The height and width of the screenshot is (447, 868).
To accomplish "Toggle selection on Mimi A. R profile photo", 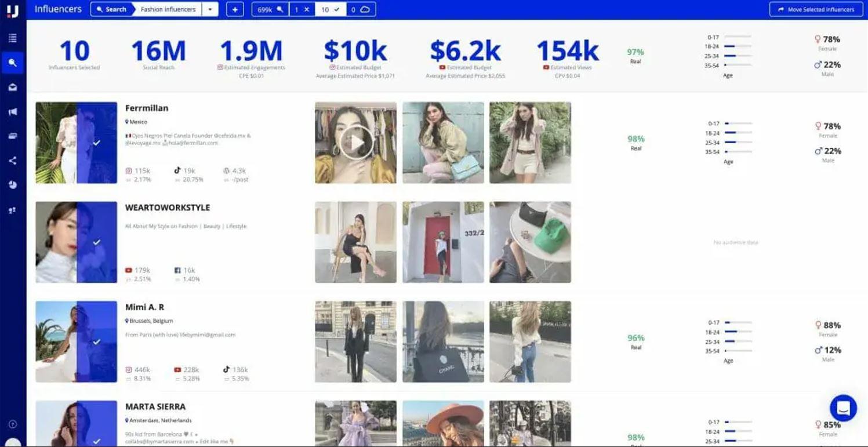I will 76,341.
